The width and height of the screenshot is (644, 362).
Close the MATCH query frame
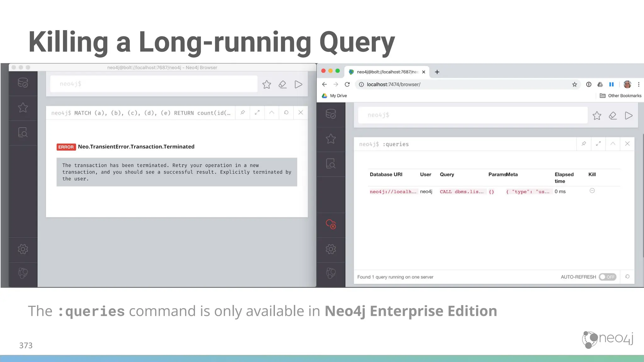point(301,112)
